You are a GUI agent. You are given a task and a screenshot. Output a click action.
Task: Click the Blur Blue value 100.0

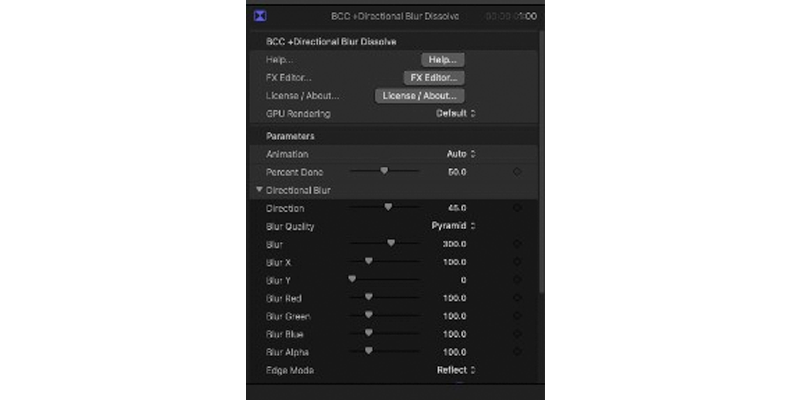[455, 334]
